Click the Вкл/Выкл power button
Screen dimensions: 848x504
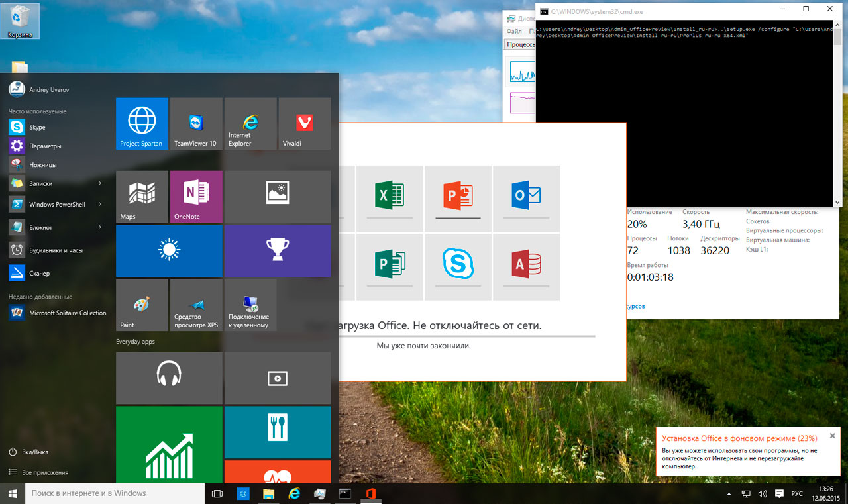click(x=35, y=452)
